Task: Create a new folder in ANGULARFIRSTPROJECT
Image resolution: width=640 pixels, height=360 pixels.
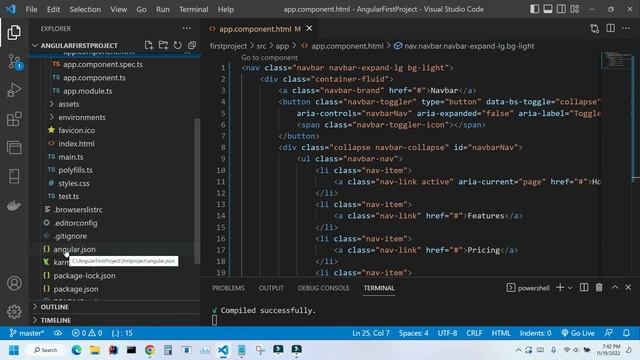Action: coord(163,45)
